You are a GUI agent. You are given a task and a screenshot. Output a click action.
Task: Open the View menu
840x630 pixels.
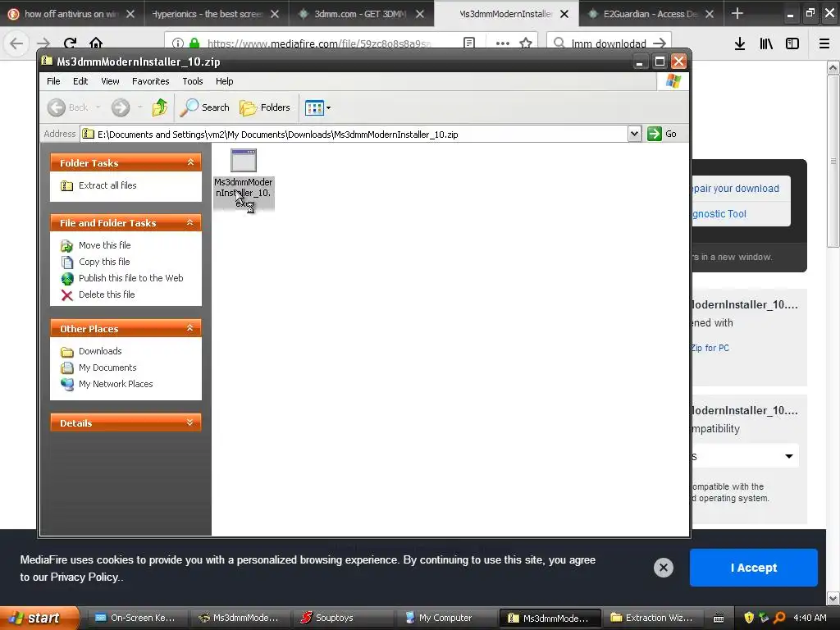click(x=111, y=81)
